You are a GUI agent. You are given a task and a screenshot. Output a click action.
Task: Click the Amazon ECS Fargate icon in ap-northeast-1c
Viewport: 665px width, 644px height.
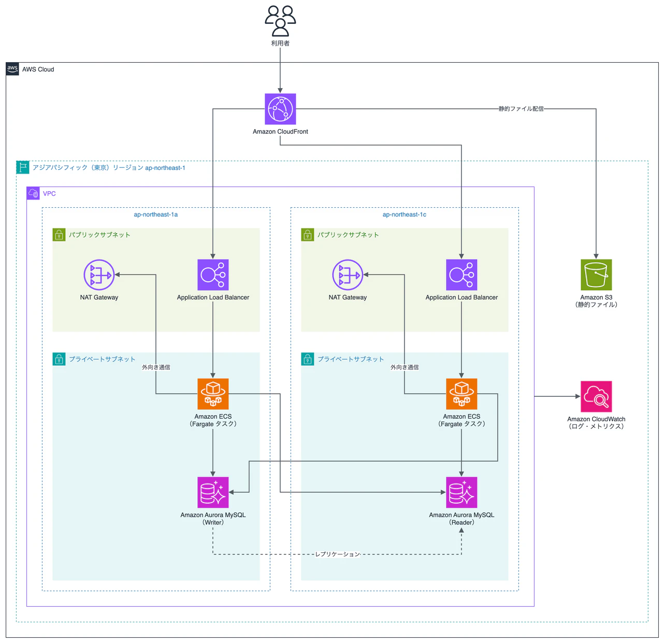point(461,394)
